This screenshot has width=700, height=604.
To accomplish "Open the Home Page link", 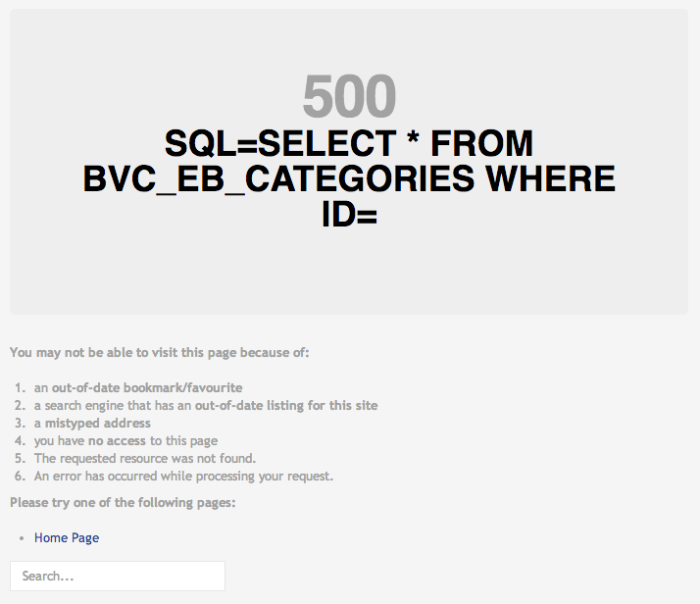I will tap(67, 538).
